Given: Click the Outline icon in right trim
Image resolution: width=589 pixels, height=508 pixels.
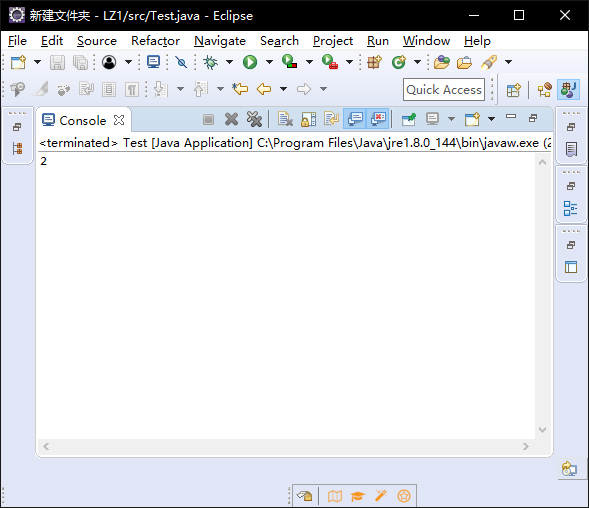Looking at the screenshot, I should (571, 208).
